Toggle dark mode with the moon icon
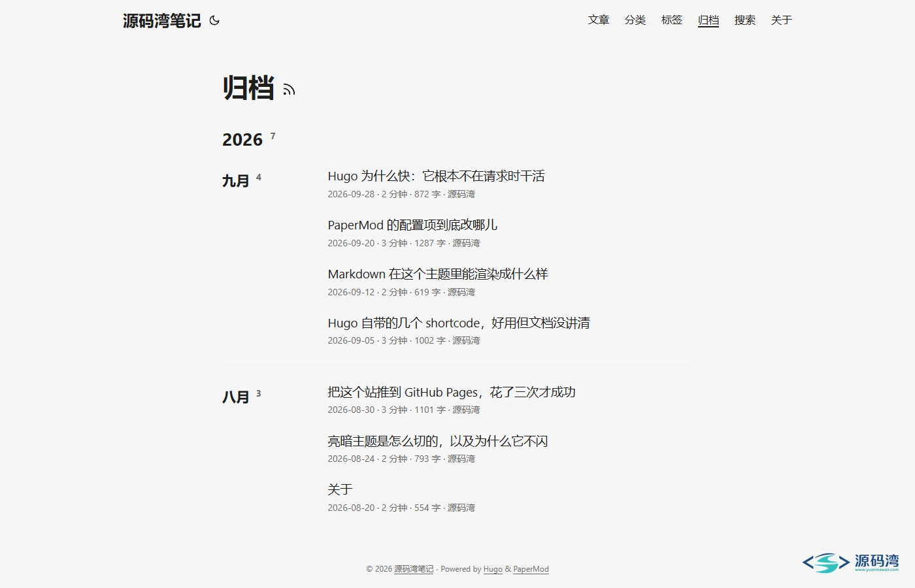This screenshot has height=588, width=915. point(214,20)
